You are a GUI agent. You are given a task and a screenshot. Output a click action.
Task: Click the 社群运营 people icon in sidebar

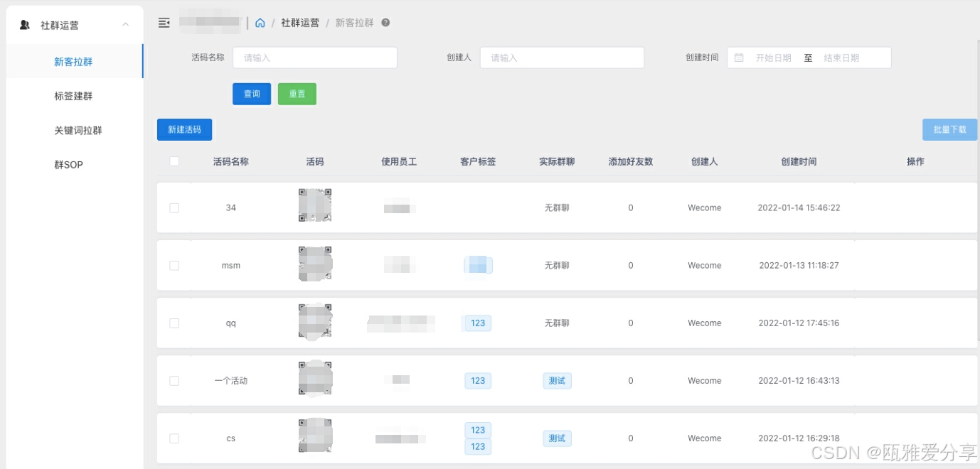point(23,23)
